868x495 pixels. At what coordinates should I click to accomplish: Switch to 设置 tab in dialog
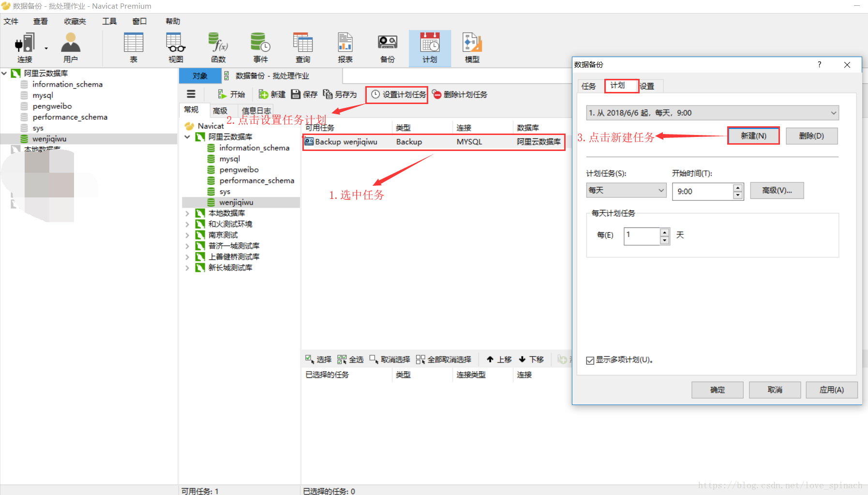click(x=647, y=86)
